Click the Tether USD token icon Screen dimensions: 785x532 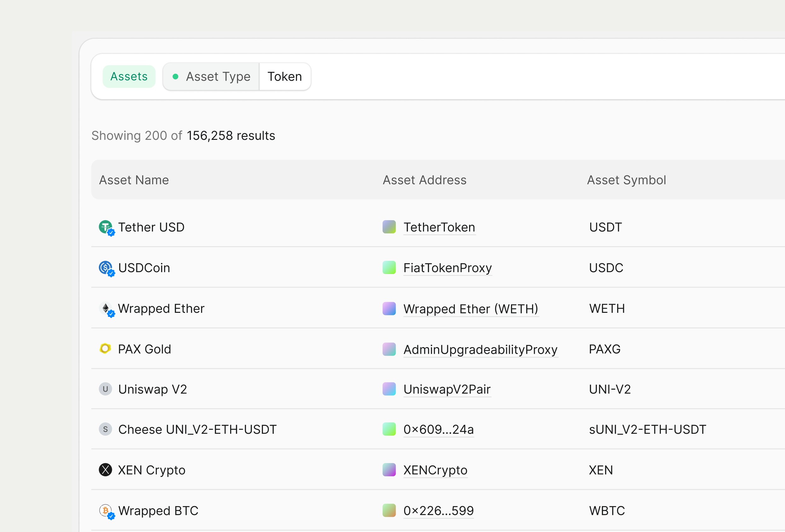point(105,227)
